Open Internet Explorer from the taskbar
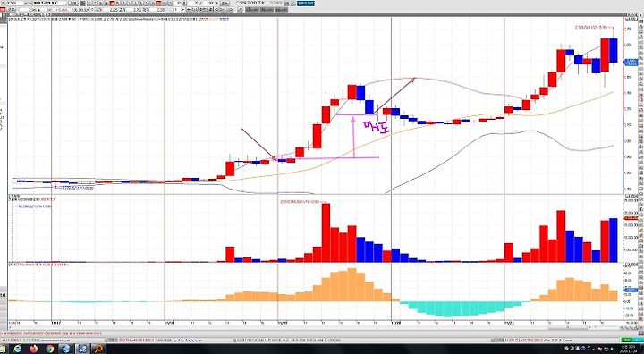The width and height of the screenshot is (644, 354). point(17,349)
